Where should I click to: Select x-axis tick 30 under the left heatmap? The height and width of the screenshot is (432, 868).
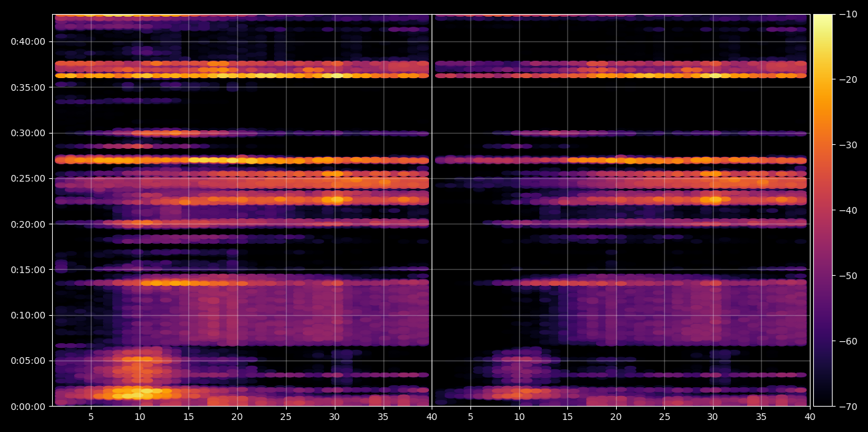click(335, 417)
